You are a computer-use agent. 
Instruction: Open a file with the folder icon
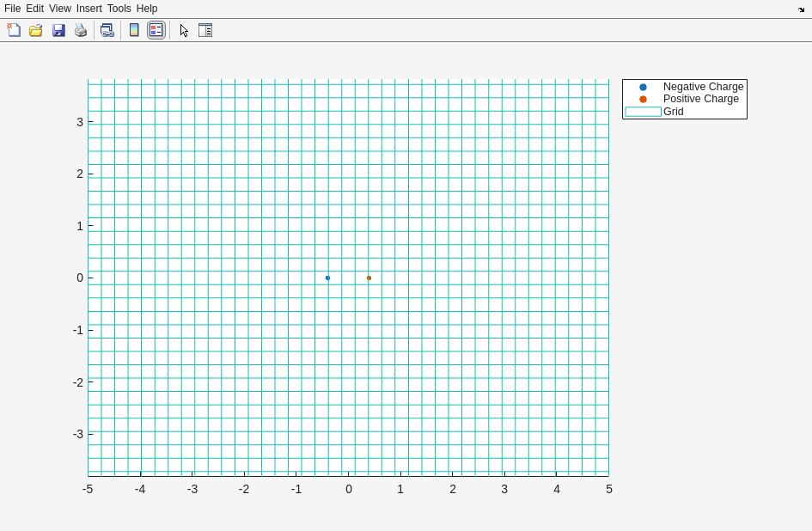(x=36, y=30)
